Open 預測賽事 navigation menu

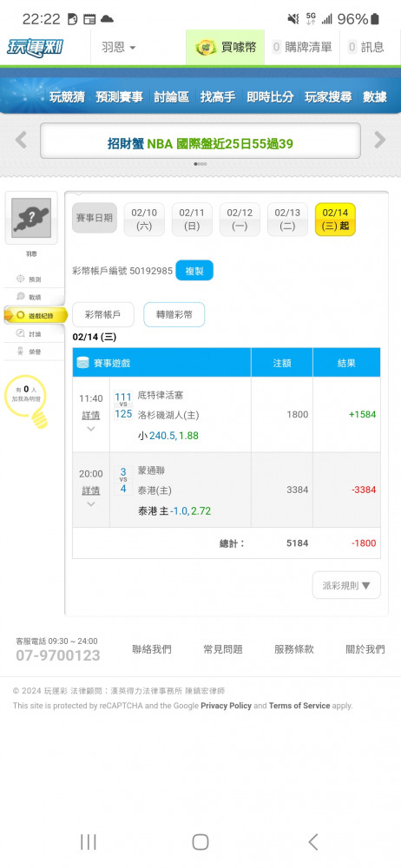tap(119, 97)
